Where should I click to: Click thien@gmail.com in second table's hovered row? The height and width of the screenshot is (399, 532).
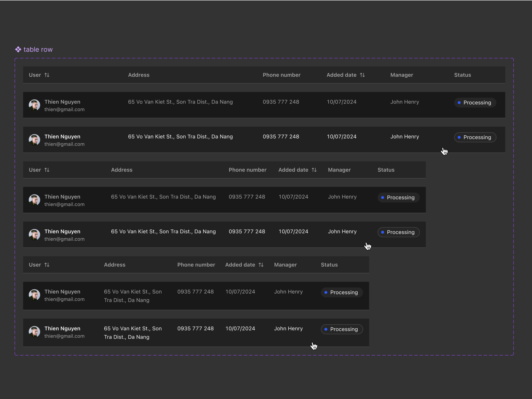(64, 239)
